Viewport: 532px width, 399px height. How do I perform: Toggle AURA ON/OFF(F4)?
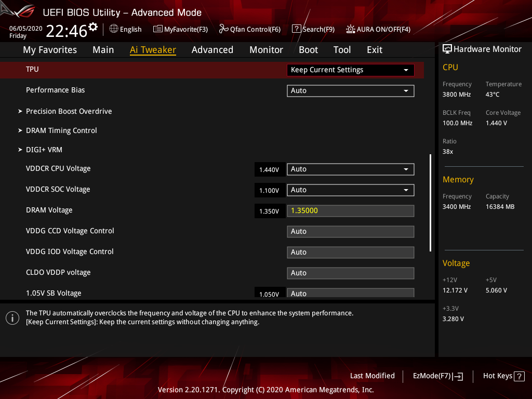coord(378,29)
